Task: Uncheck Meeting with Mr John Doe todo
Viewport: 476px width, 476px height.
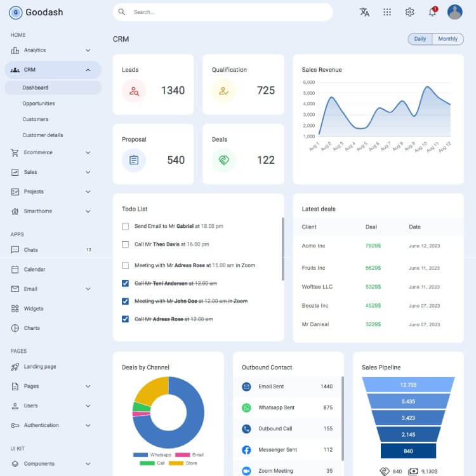Action: [x=125, y=301]
